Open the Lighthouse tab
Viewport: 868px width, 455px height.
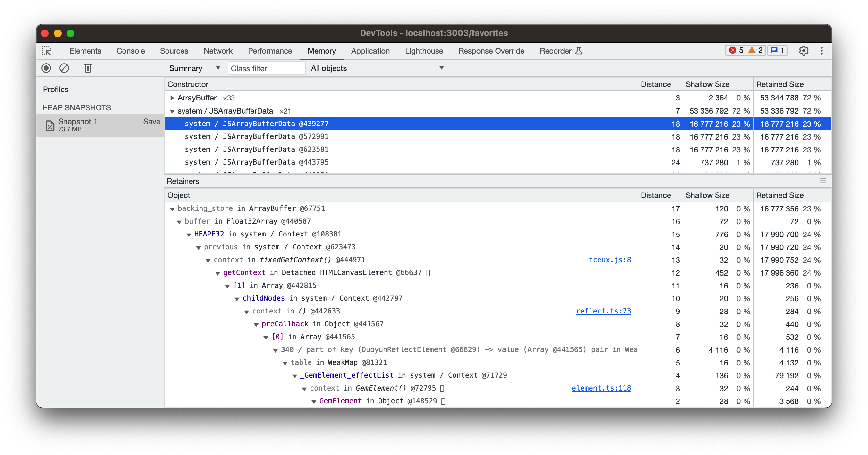pyautogui.click(x=424, y=51)
